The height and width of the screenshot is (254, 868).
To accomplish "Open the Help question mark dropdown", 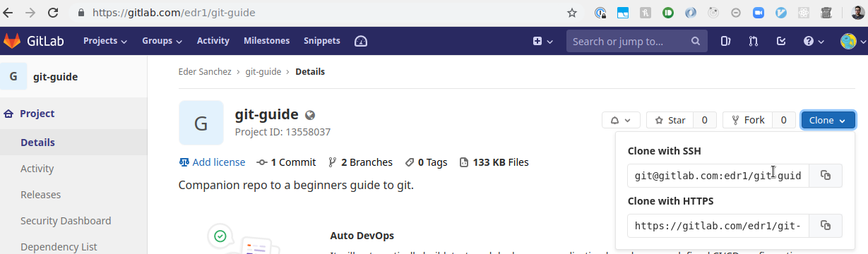I will [x=814, y=41].
